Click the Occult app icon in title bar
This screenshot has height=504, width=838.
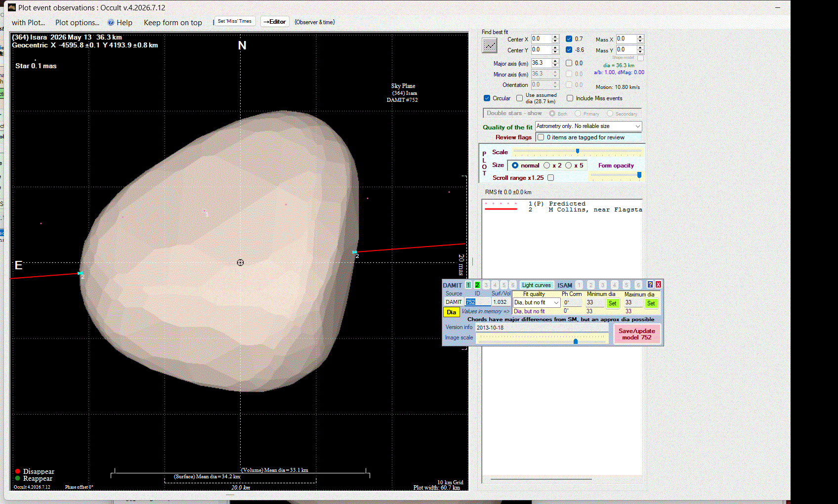click(12, 7)
